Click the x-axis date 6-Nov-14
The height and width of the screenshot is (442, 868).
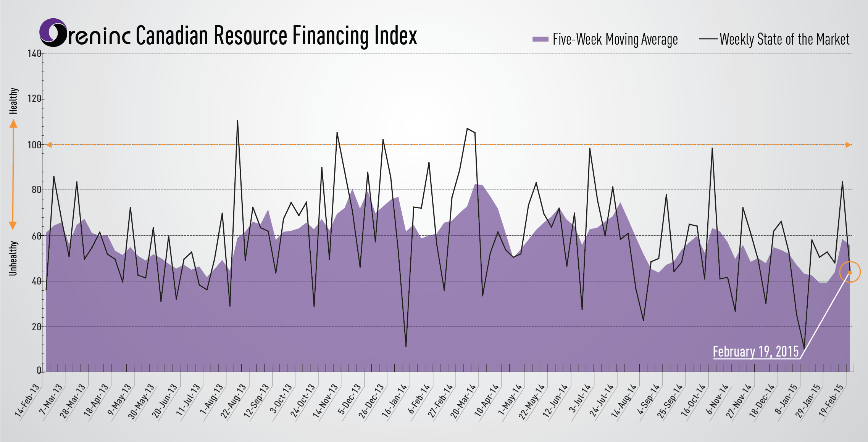718,399
